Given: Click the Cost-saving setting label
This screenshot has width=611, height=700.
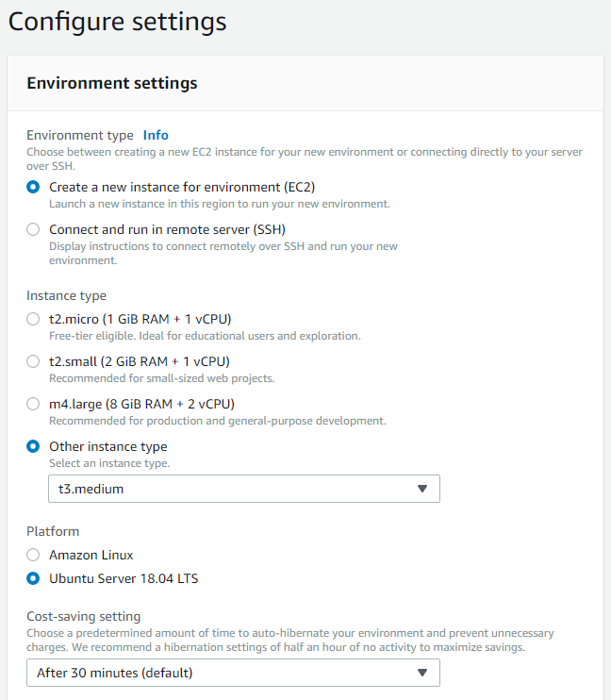Looking at the screenshot, I should pos(83,616).
